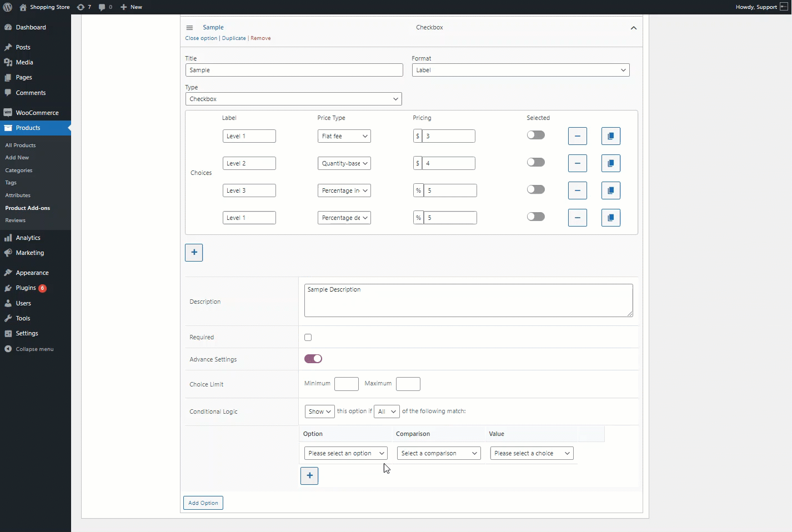Grab the Sample option drag handle icon

189,28
